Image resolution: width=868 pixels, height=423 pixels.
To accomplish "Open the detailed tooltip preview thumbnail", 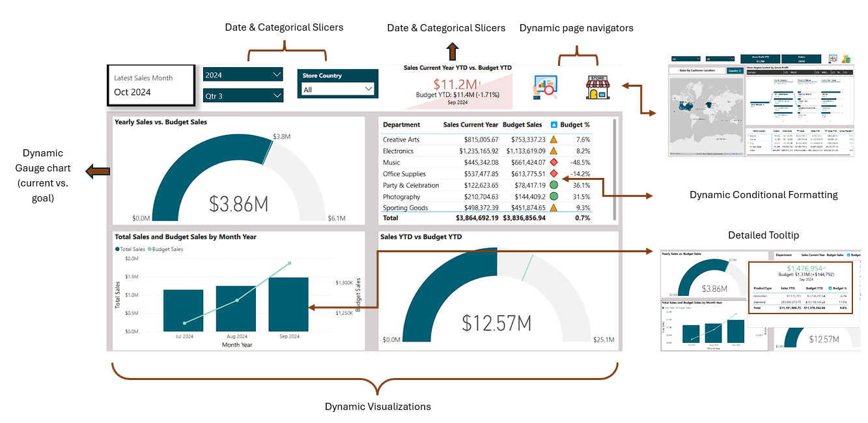I will point(761,300).
